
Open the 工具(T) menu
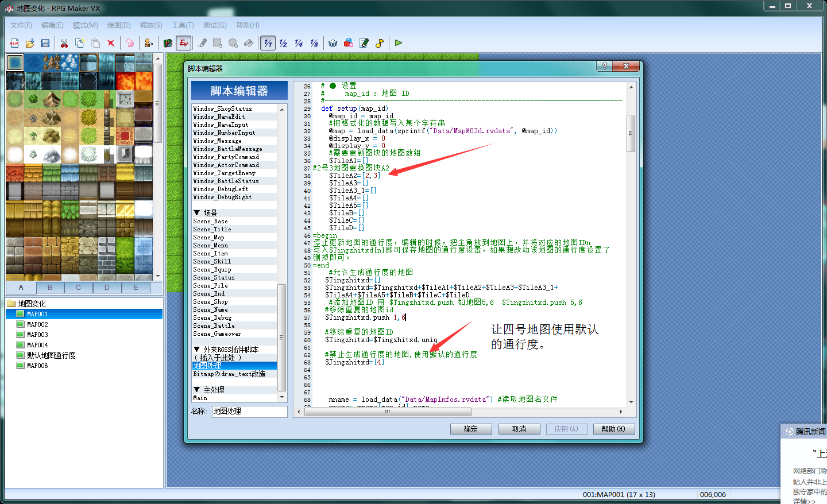coord(183,25)
